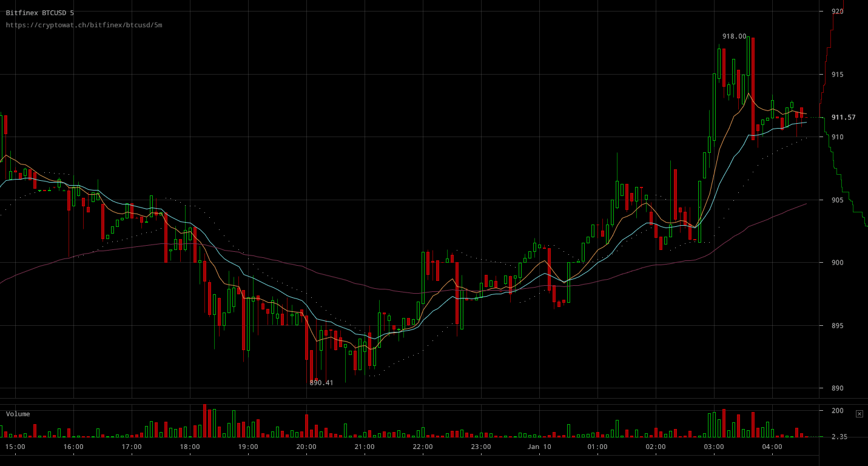Viewport: 868px width, 466px height.
Task: Click the 16:00 time axis label
Action: (x=73, y=447)
